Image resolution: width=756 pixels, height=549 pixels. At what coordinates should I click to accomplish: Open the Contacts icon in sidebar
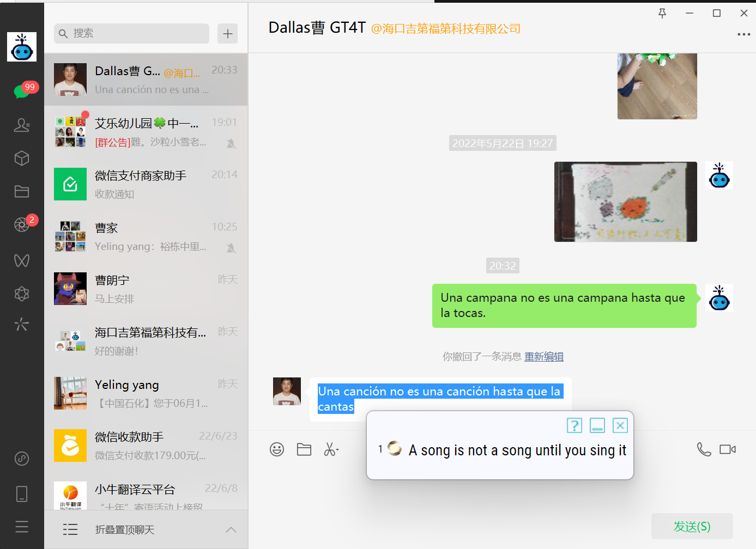pyautogui.click(x=22, y=125)
